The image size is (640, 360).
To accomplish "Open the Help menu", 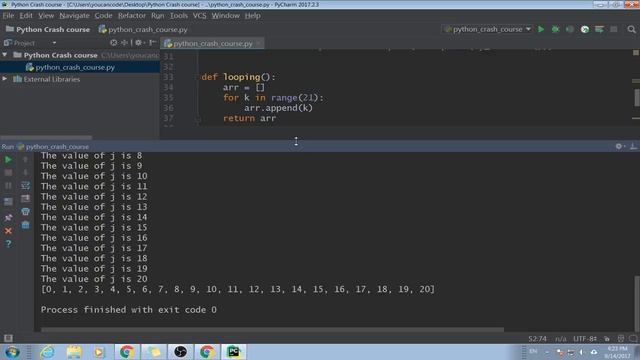I will (253, 16).
